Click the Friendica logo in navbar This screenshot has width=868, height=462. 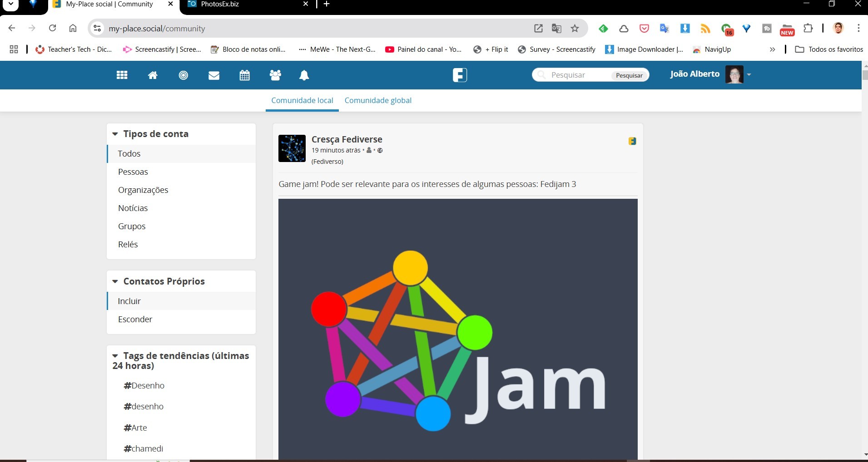pos(460,75)
